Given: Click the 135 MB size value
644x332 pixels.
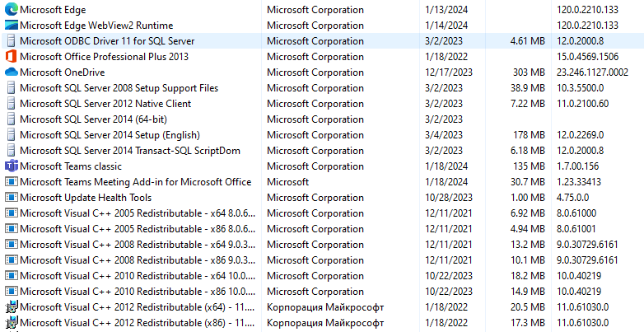Looking at the screenshot, I should 529,166.
